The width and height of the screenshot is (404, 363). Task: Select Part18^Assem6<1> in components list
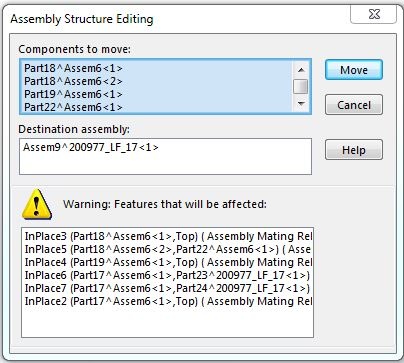[156, 68]
